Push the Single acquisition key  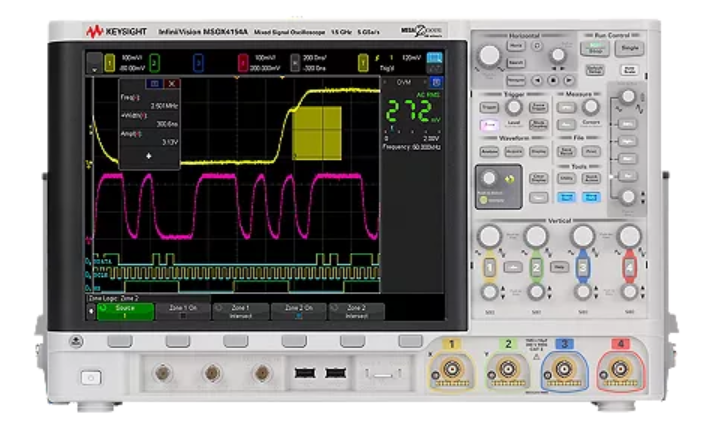630,48
